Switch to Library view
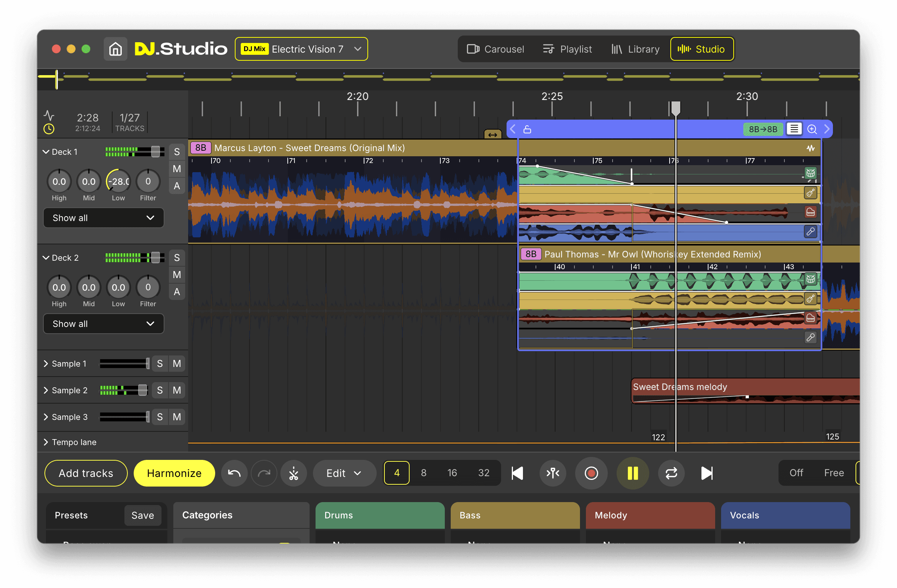The image size is (897, 588). pyautogui.click(x=636, y=49)
